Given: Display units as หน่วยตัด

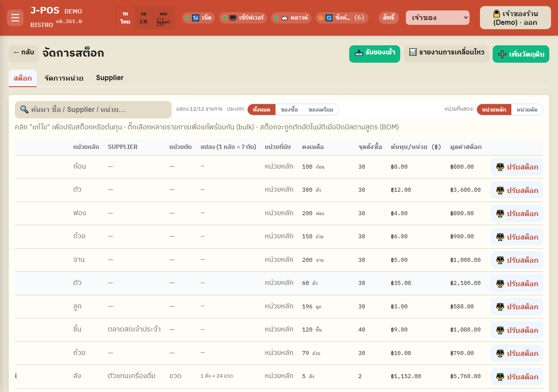Looking at the screenshot, I should (527, 110).
